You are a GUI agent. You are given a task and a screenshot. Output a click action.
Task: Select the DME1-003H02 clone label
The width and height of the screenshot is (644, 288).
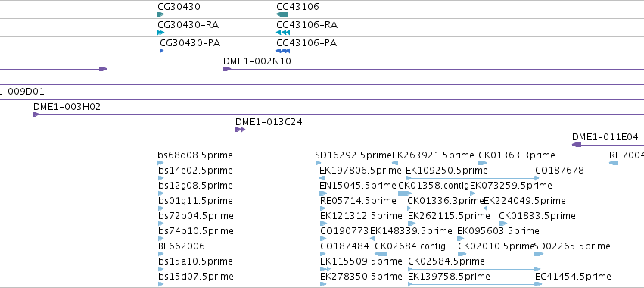coord(67,107)
